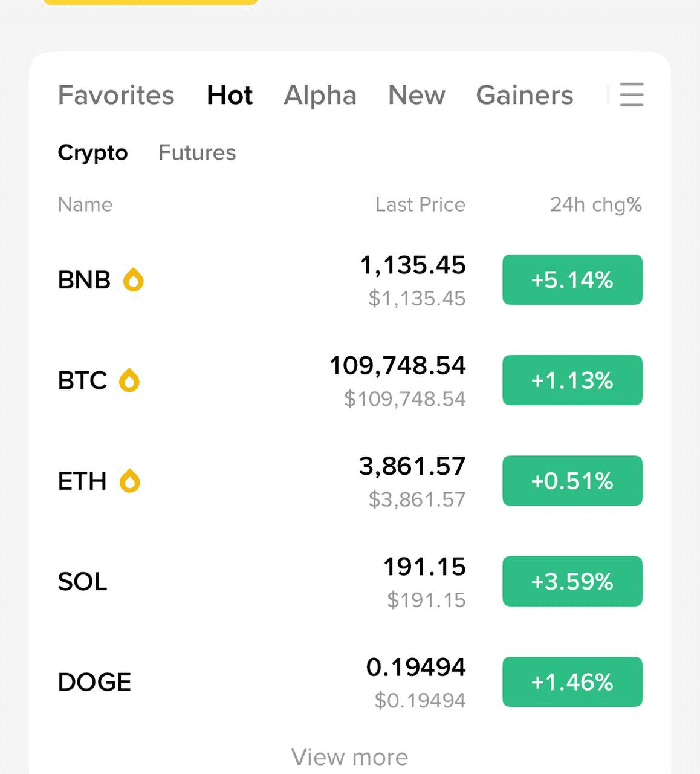Sort by 24h chg% column header

pos(595,205)
